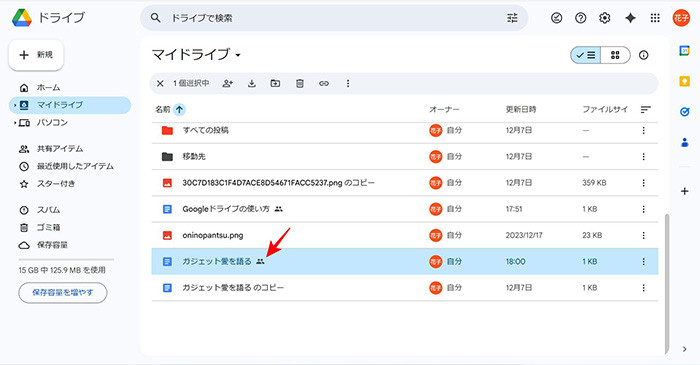Open the 花子 account avatar
700x365 pixels.
pyautogui.click(x=681, y=18)
